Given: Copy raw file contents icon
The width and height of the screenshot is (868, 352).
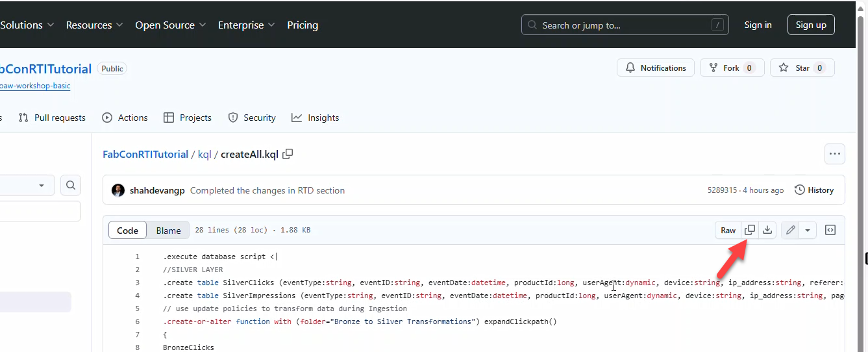Looking at the screenshot, I should [x=749, y=230].
